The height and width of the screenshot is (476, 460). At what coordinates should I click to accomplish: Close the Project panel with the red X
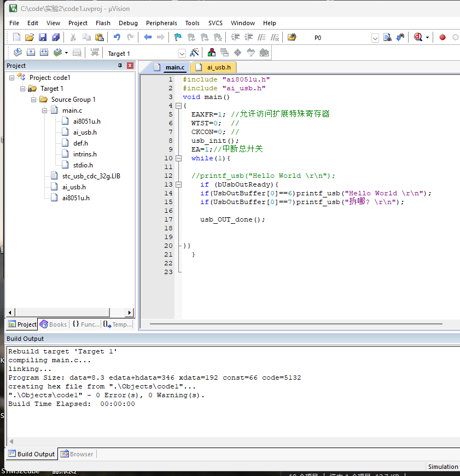pos(130,66)
